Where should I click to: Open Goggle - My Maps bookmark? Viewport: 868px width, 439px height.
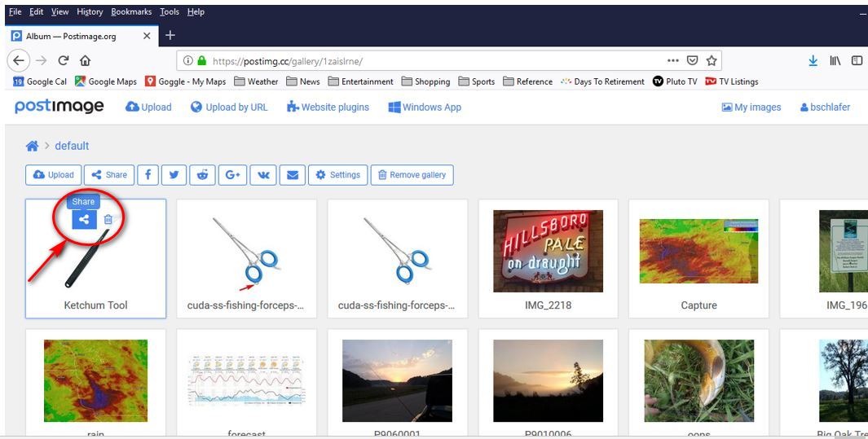(186, 81)
